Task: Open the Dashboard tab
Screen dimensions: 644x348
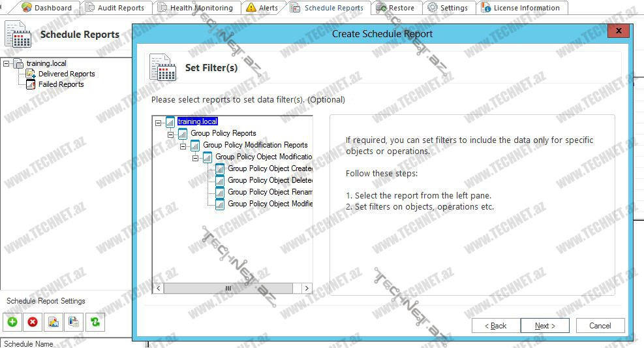Action: [47, 8]
